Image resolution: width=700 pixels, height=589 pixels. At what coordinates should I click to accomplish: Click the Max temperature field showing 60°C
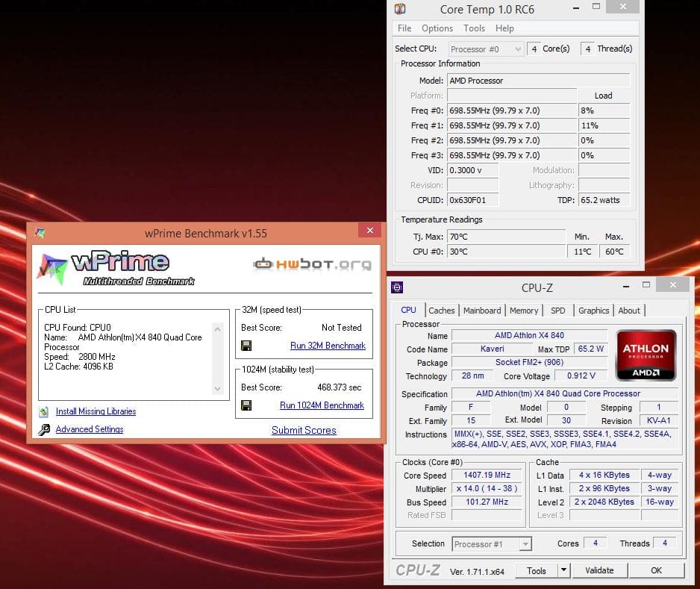pos(614,252)
